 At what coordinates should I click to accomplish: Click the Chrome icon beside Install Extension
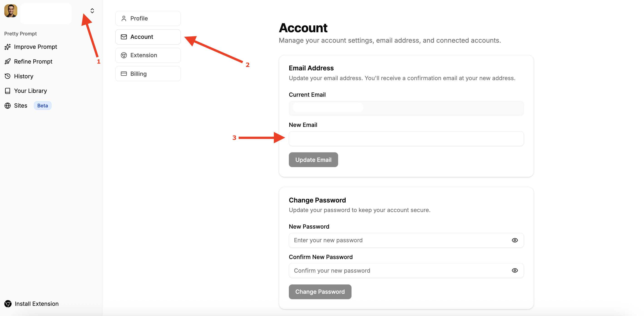8,304
